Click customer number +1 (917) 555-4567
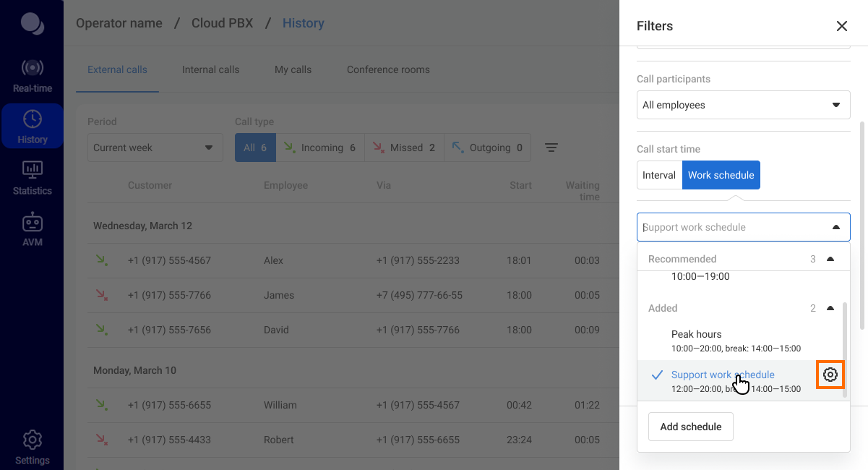Image resolution: width=868 pixels, height=470 pixels. click(x=169, y=260)
